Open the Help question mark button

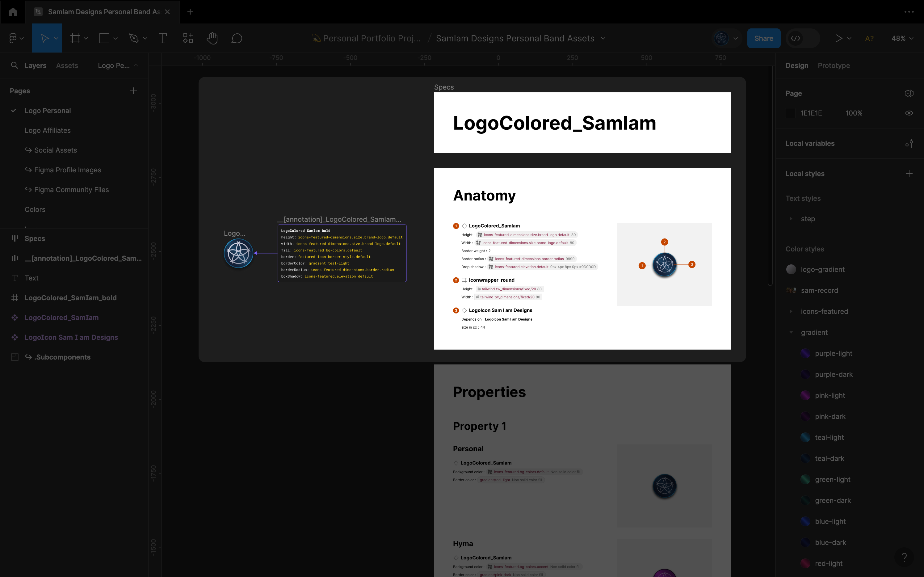point(904,557)
